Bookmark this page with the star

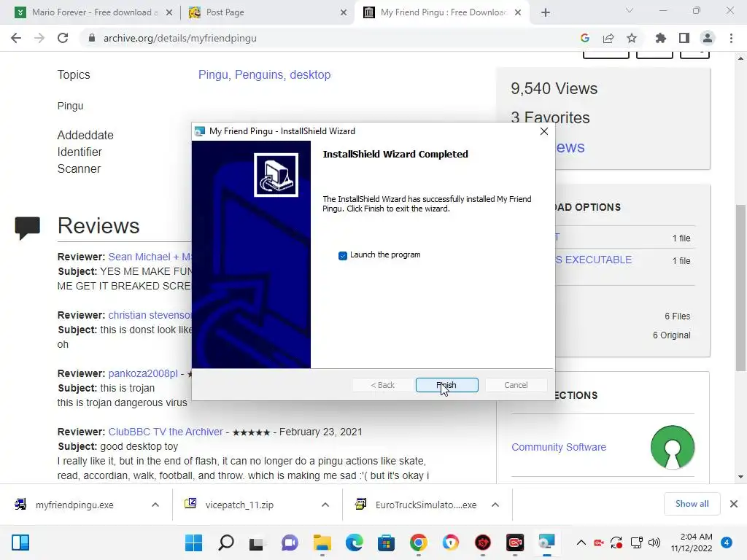[632, 38]
